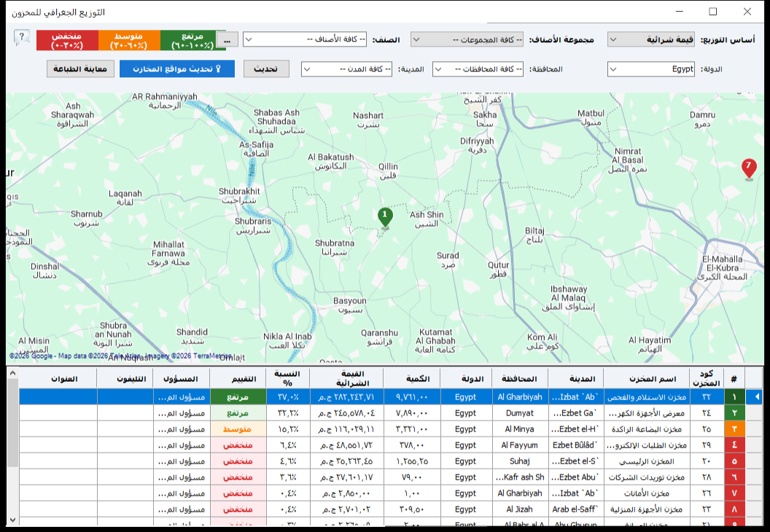Click the green مرتفع legend swatch
The image size is (770, 532).
[x=192, y=40]
